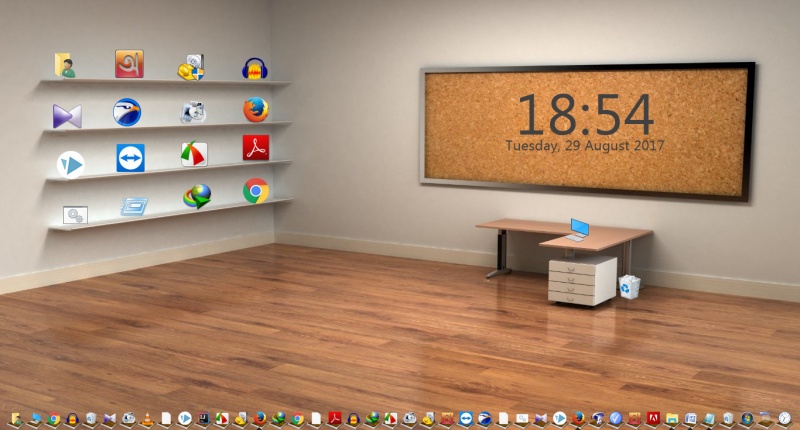Launch Adobe Acrobat from the third shelf
This screenshot has width=800, height=430.
click(x=256, y=147)
